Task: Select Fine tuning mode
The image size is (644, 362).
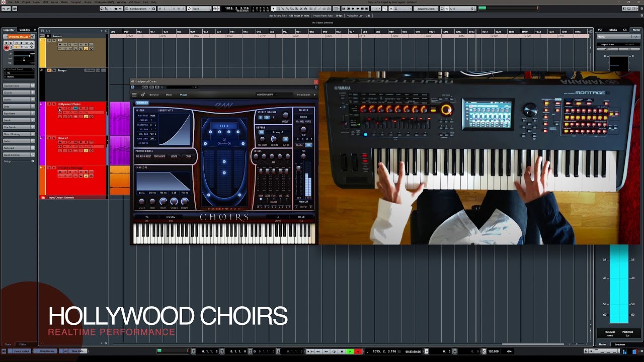Action: [308, 145]
